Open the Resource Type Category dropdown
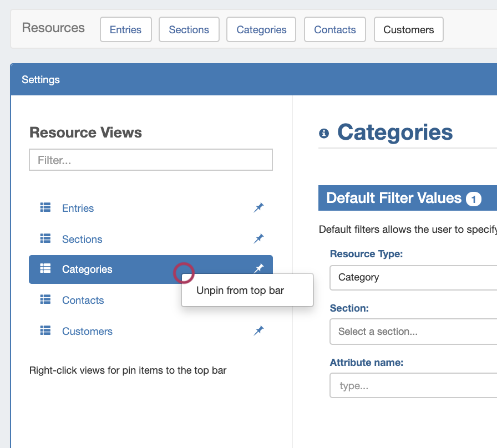Image resolution: width=497 pixels, height=448 pixels. (413, 277)
